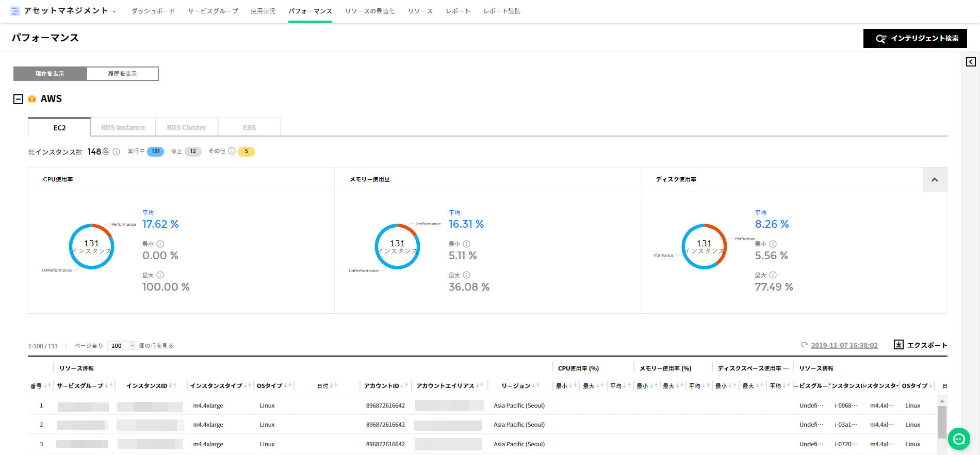Switch to the history view toggle
Image resolution: width=980 pixels, height=455 pixels.
click(x=122, y=74)
